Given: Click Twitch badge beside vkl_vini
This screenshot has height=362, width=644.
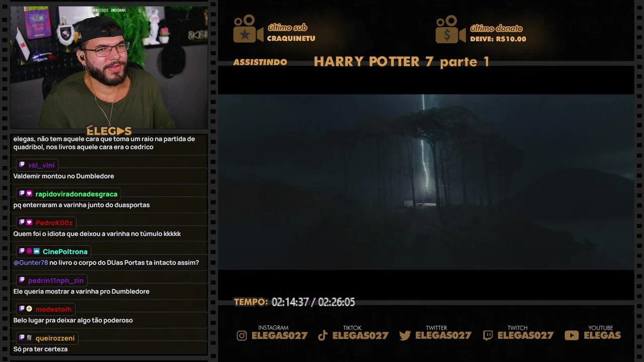Looking at the screenshot, I should coord(22,165).
